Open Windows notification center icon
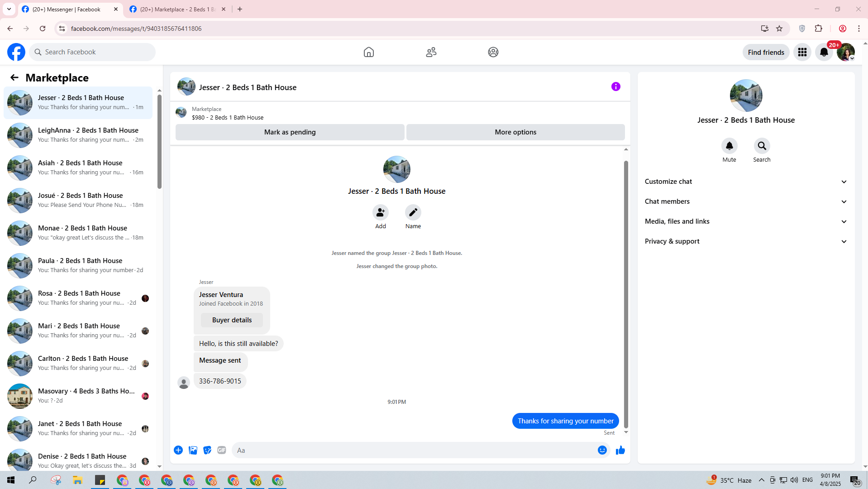Screen dimensions: 868x489 coord(854,480)
